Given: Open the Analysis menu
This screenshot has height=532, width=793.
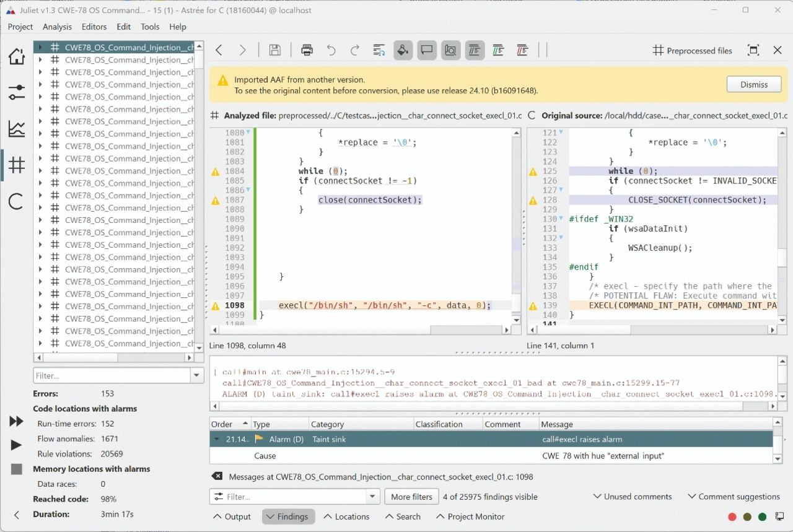Looking at the screenshot, I should (x=57, y=27).
